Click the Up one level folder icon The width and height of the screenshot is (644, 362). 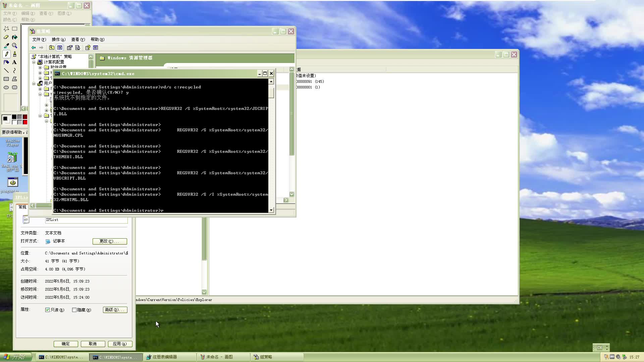click(51, 48)
